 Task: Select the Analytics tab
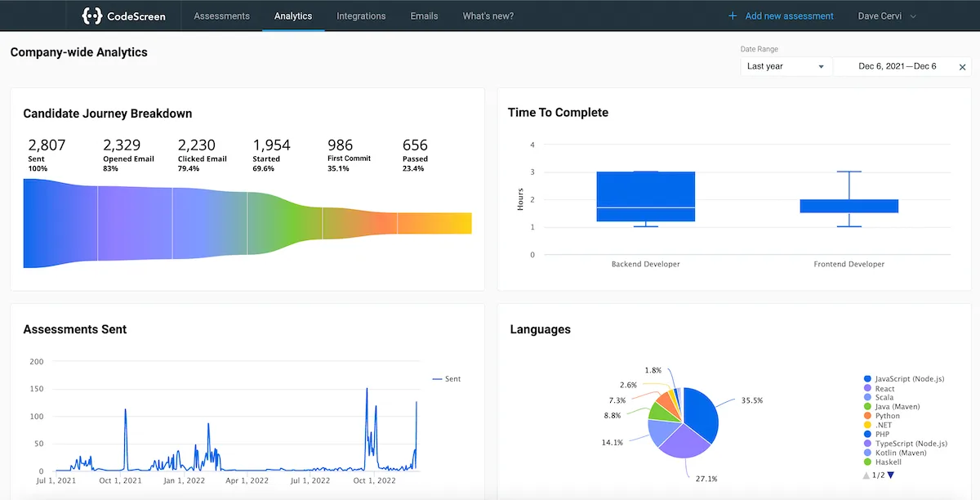click(293, 16)
